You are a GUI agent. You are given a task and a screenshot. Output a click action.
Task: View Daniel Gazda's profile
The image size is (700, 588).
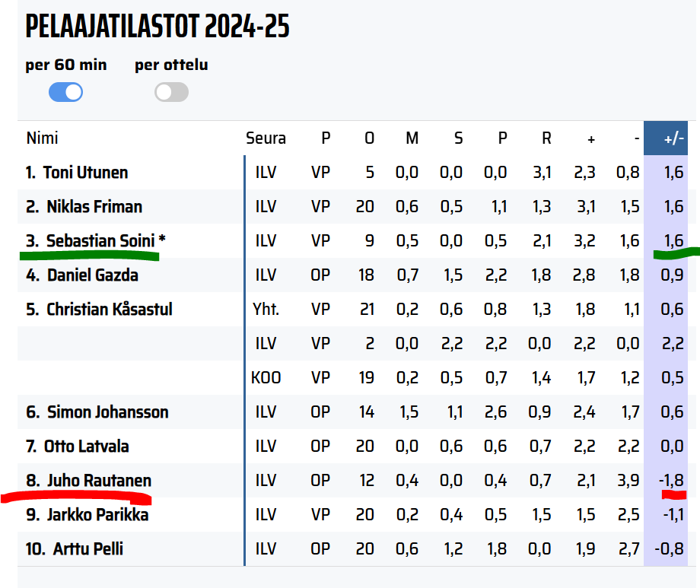(x=93, y=275)
